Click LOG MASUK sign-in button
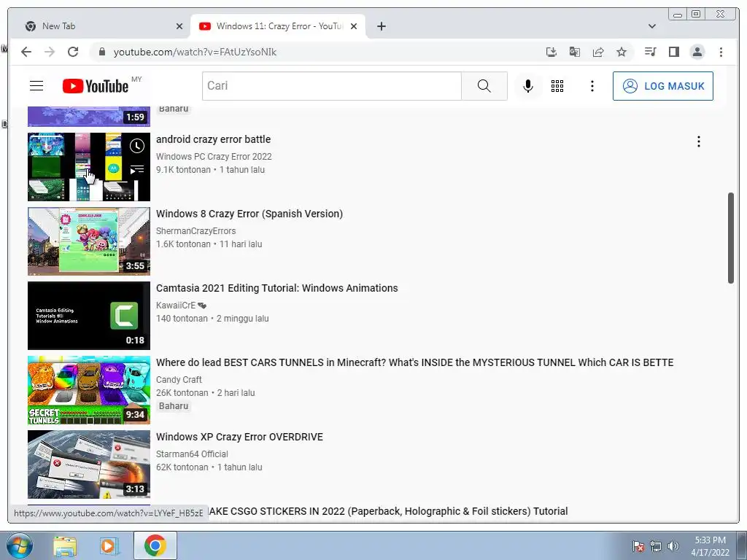The height and width of the screenshot is (560, 747). click(662, 86)
